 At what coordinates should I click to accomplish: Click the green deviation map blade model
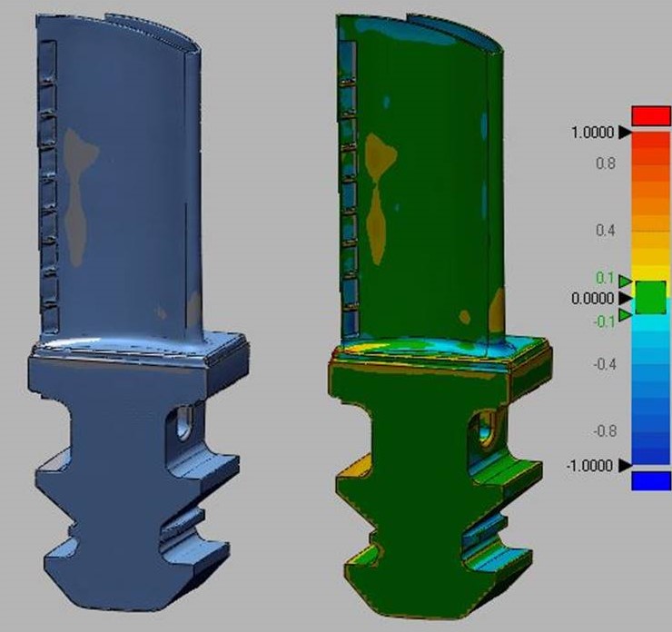pyautogui.click(x=440, y=316)
